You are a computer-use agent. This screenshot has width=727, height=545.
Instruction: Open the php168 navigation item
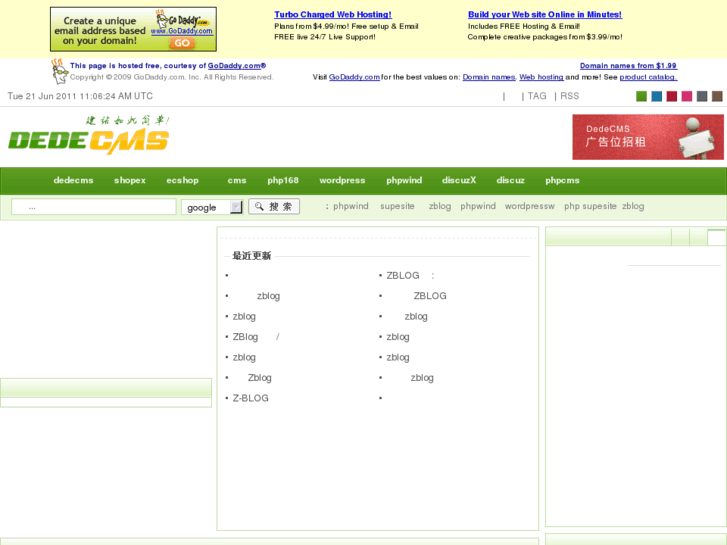(283, 180)
